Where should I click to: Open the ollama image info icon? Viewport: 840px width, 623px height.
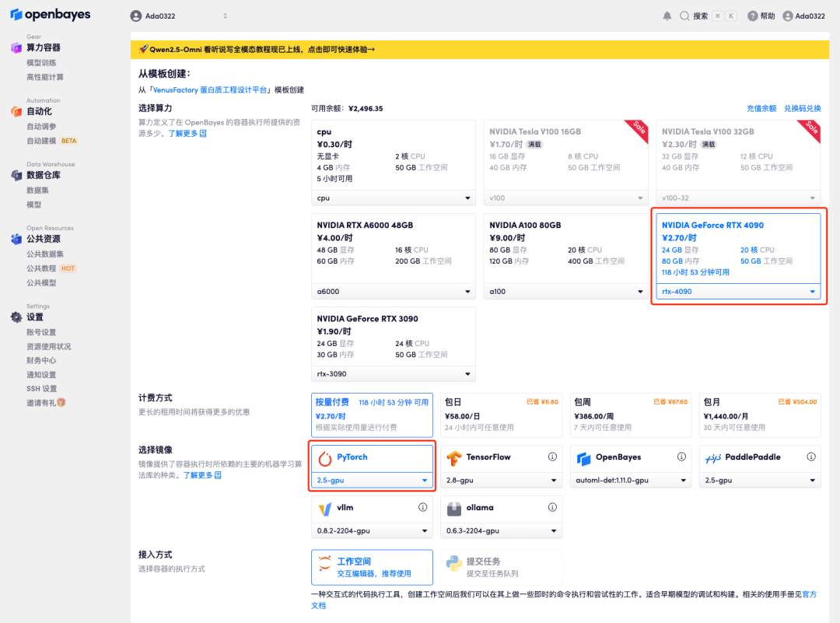[552, 507]
